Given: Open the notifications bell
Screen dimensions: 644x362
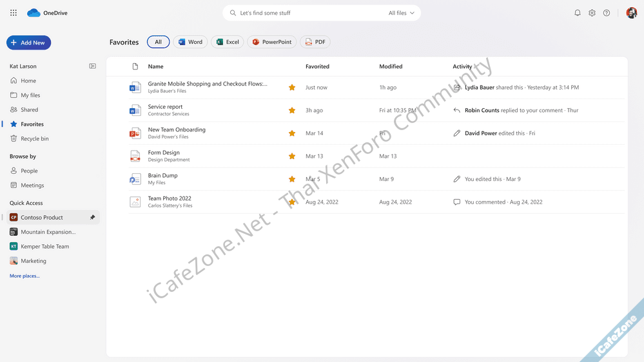Looking at the screenshot, I should [577, 13].
